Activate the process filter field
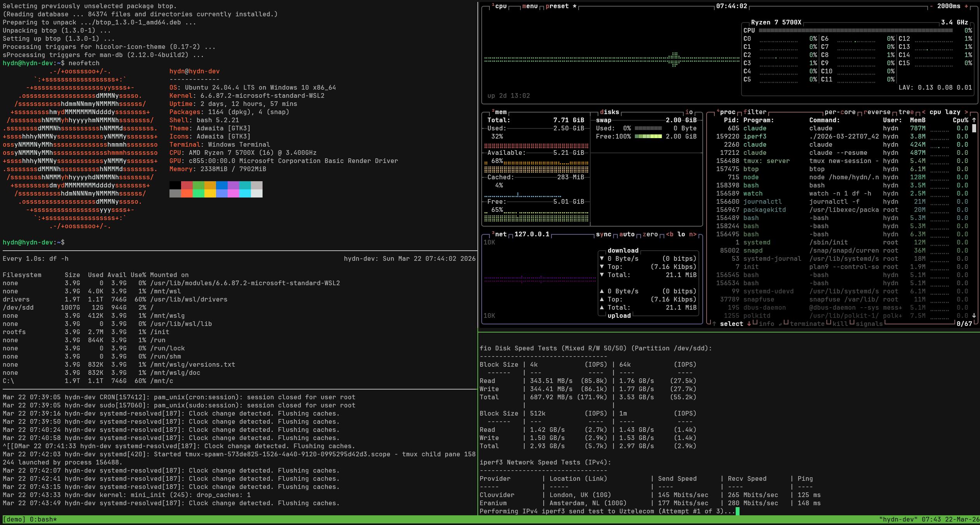This screenshot has height=525, width=980. 755,112
